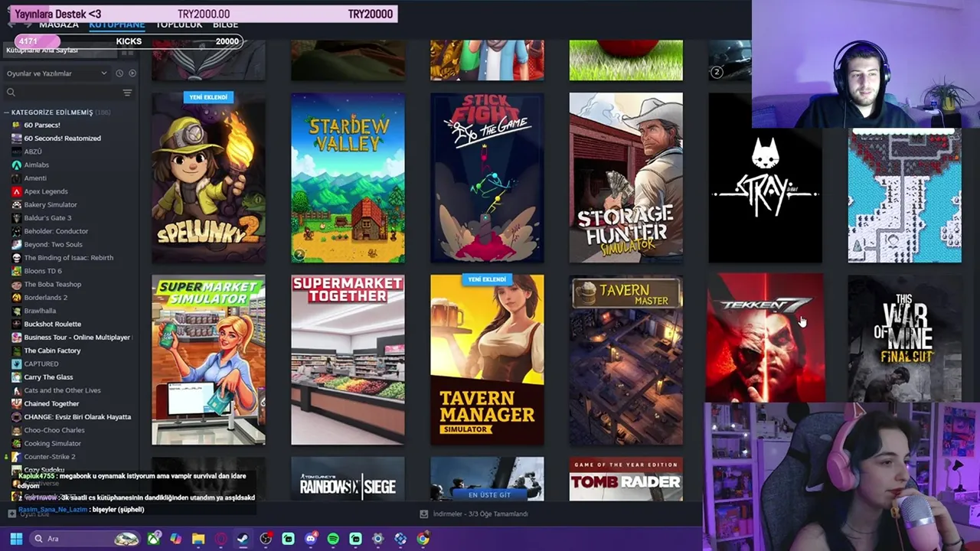980x551 pixels.
Task: Click the ABZÛ game icon
Action: (x=16, y=152)
